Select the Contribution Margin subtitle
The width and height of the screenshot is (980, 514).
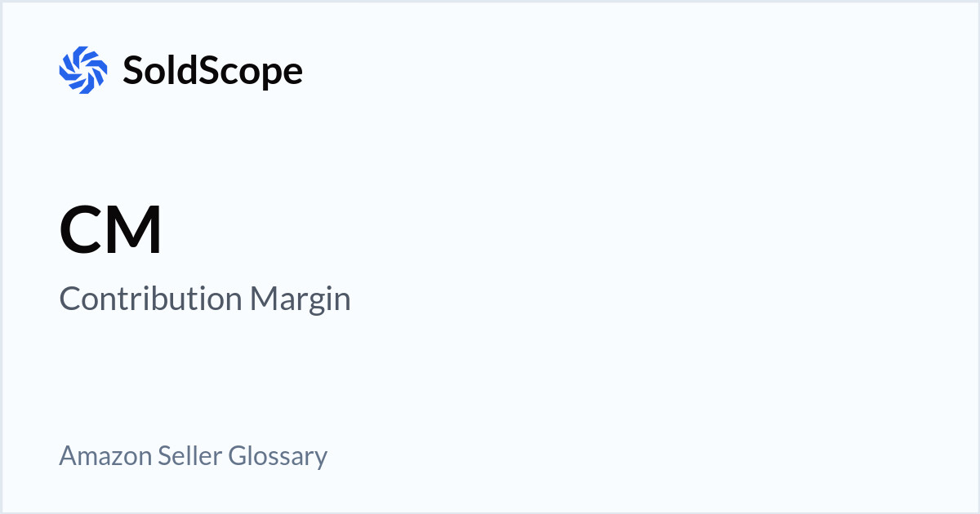[205, 299]
